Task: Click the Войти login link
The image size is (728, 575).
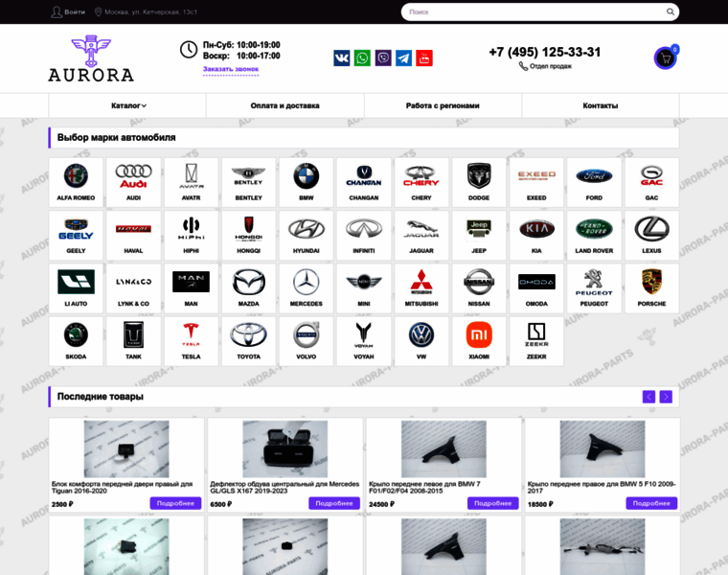Action: [x=68, y=11]
